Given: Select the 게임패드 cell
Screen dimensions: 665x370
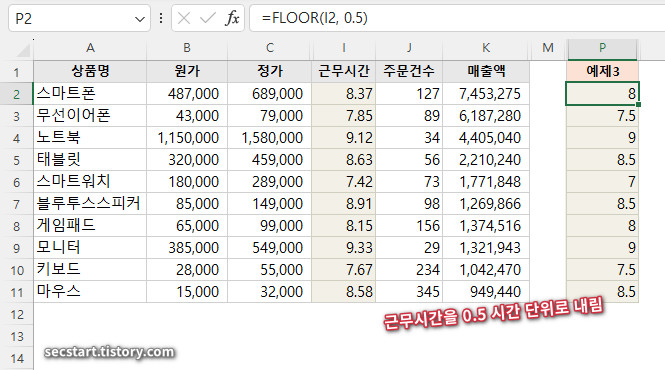Looking at the screenshot, I should coord(90,226).
